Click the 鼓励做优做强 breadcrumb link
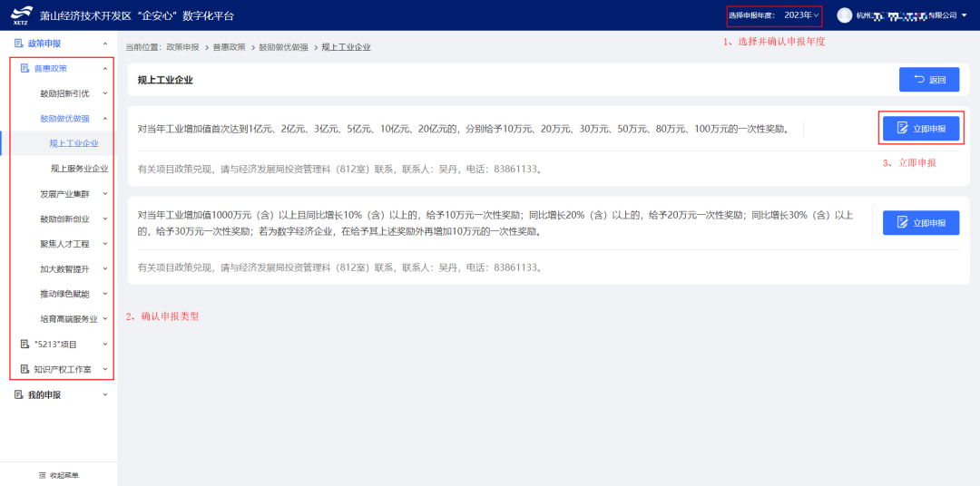The width and height of the screenshot is (980, 486). pos(283,47)
